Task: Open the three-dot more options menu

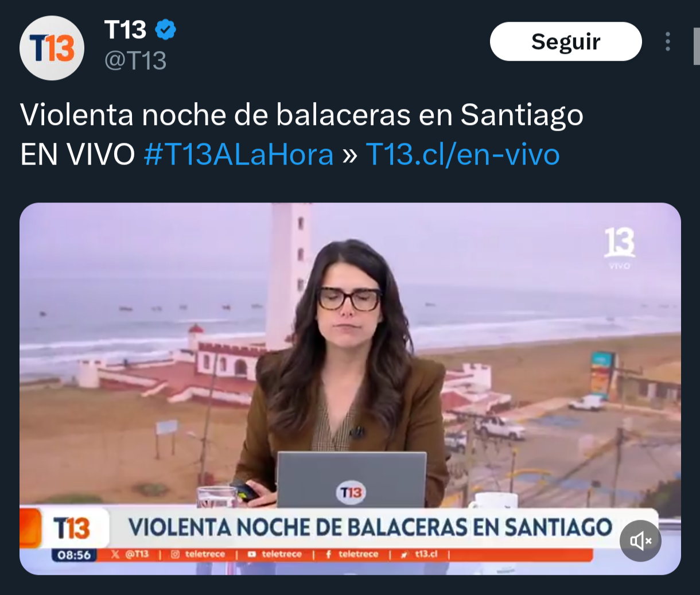Action: point(667,41)
